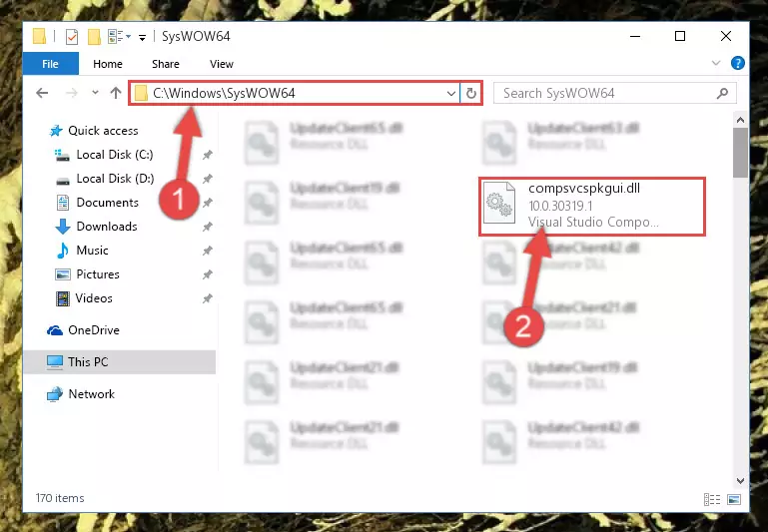Image resolution: width=768 pixels, height=532 pixels.
Task: Click the Properties quick access toolbar icon
Action: 72,37
